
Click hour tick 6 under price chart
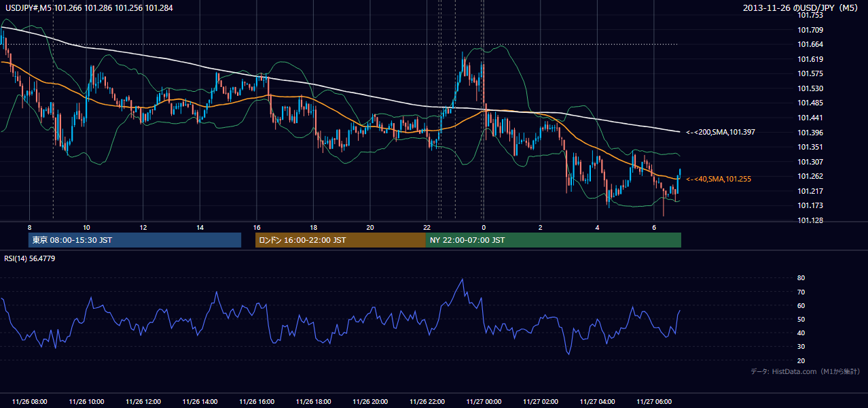point(653,227)
